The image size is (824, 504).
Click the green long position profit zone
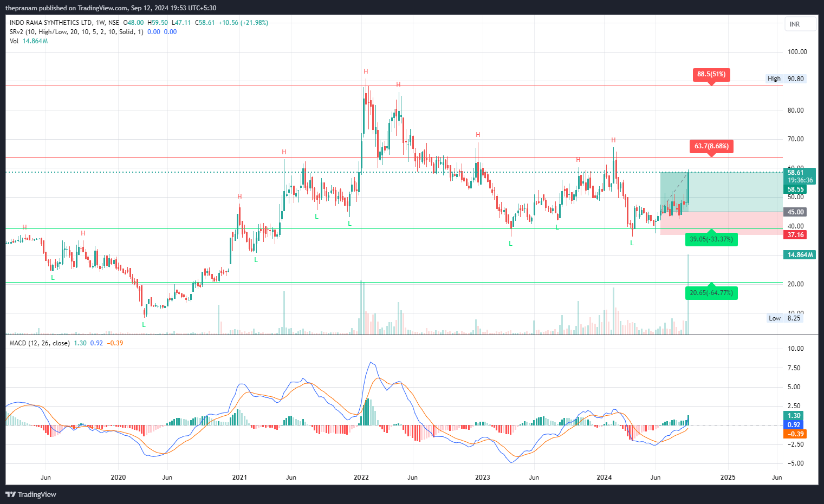721,192
